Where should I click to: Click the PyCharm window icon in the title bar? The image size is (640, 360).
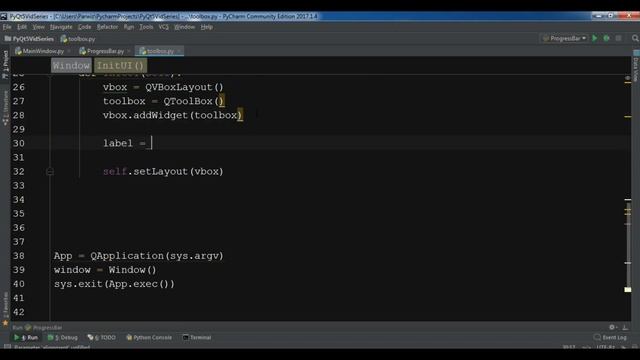click(x=4, y=16)
